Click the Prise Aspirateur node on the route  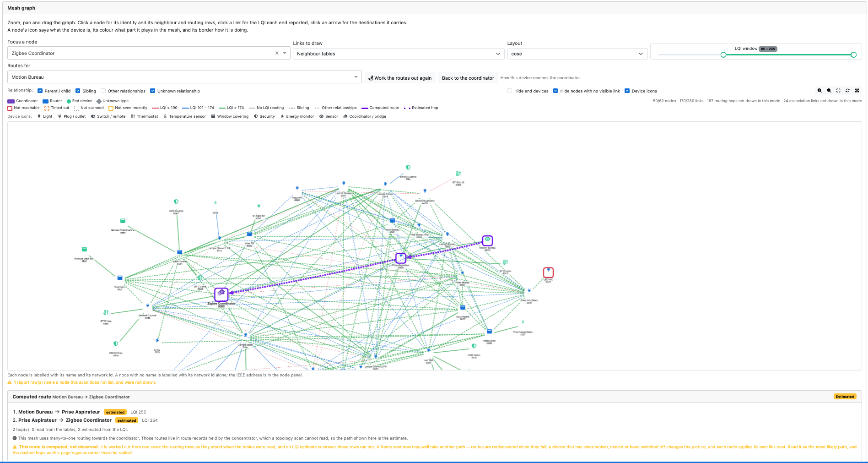[401, 258]
